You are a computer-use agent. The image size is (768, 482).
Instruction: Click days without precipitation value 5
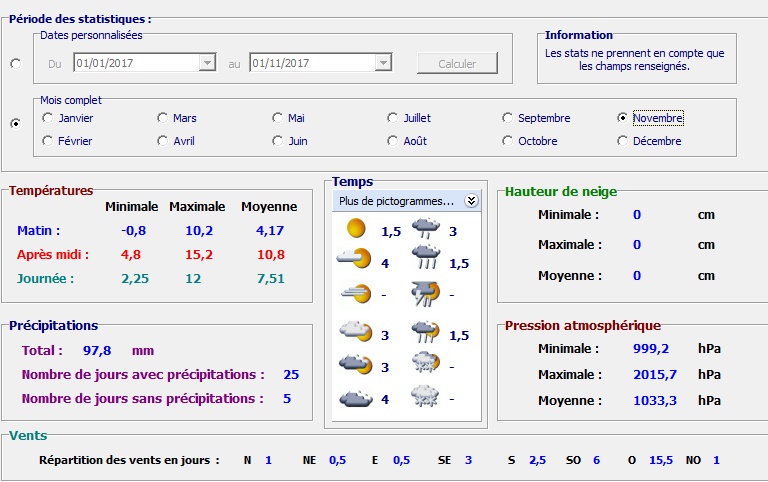287,399
